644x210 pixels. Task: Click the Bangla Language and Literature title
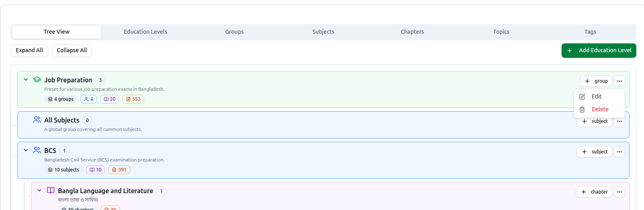coord(105,191)
